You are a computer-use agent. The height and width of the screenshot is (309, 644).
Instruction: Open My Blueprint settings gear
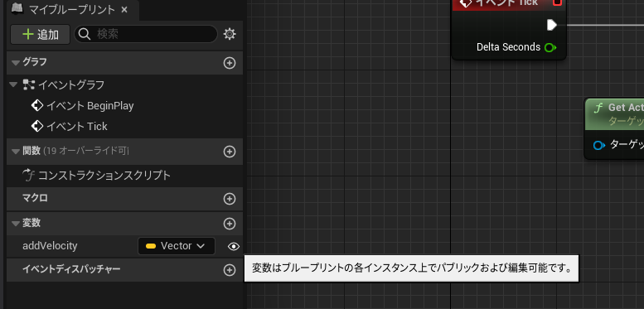click(230, 34)
